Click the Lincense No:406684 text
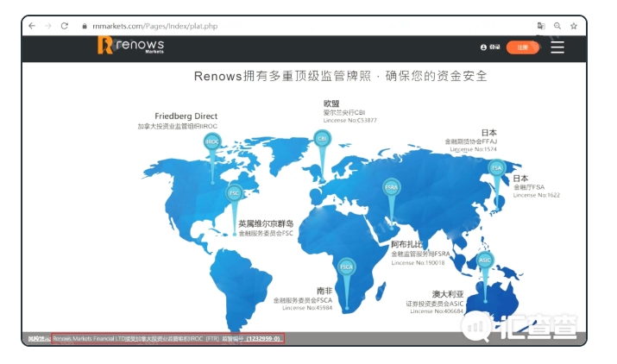The height and width of the screenshot is (364, 617). click(437, 311)
